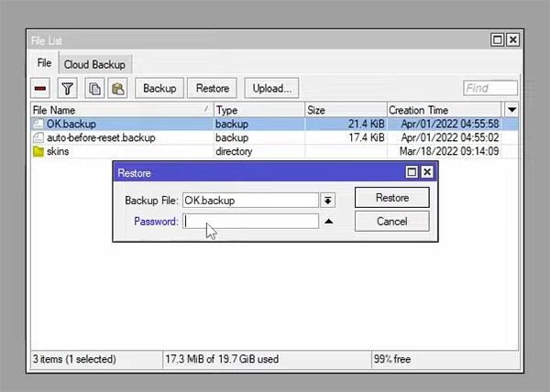Focus the Password input field

pyautogui.click(x=250, y=222)
